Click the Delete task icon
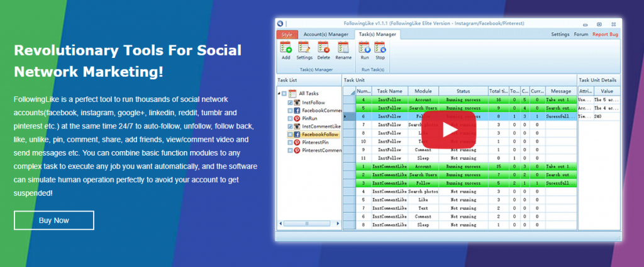The height and width of the screenshot is (267, 644). click(x=324, y=47)
